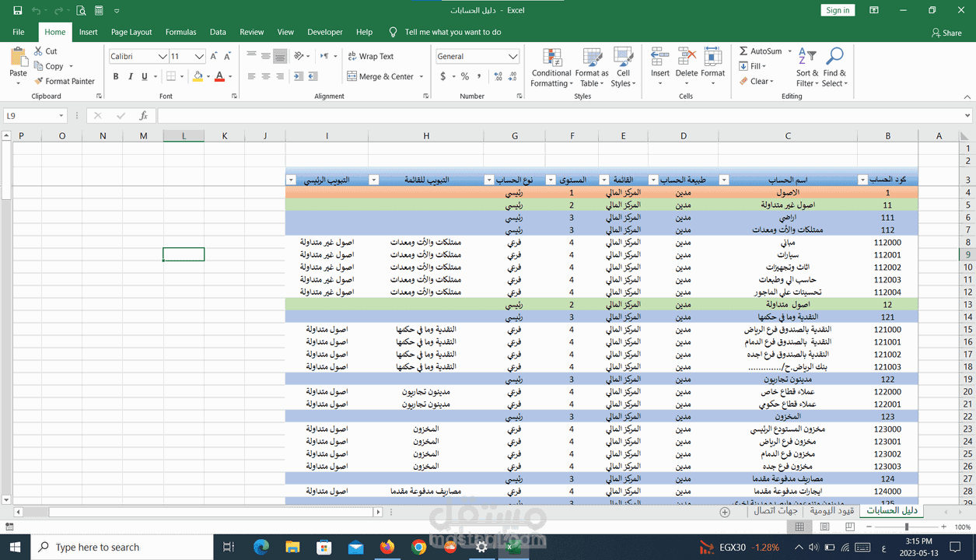This screenshot has width=976, height=560.
Task: Click Increase Indent icon
Action: point(313,76)
